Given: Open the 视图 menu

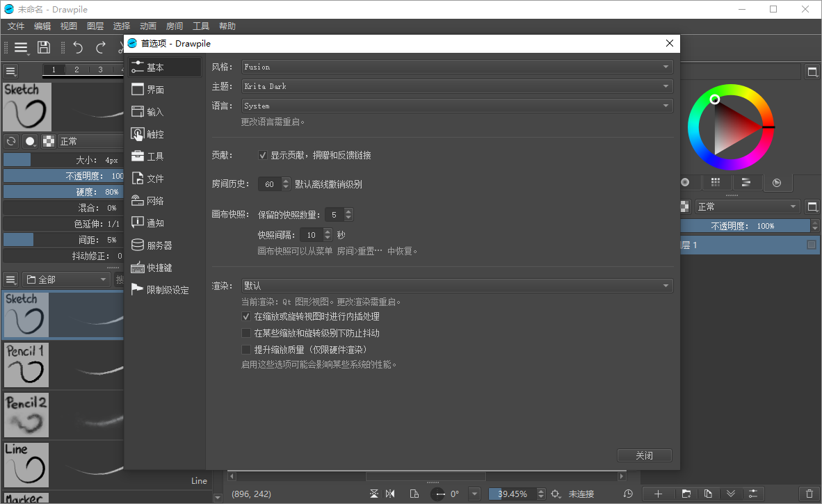Looking at the screenshot, I should (x=69, y=26).
